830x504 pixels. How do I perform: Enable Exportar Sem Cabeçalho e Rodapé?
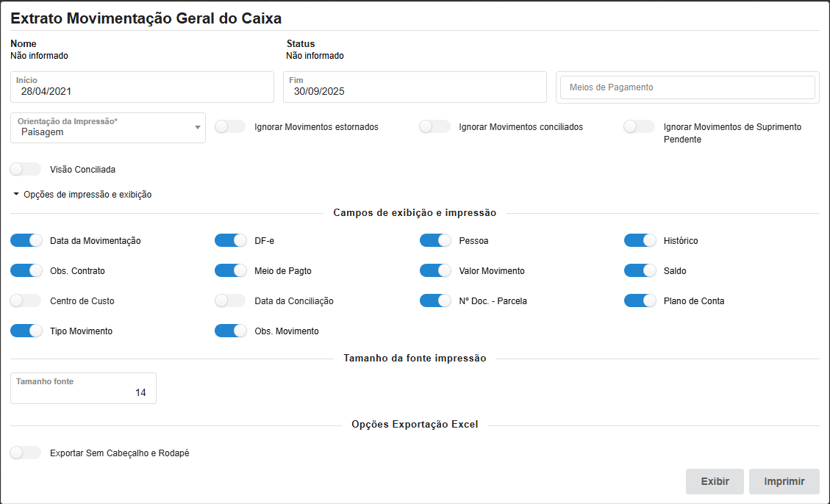[26, 453]
